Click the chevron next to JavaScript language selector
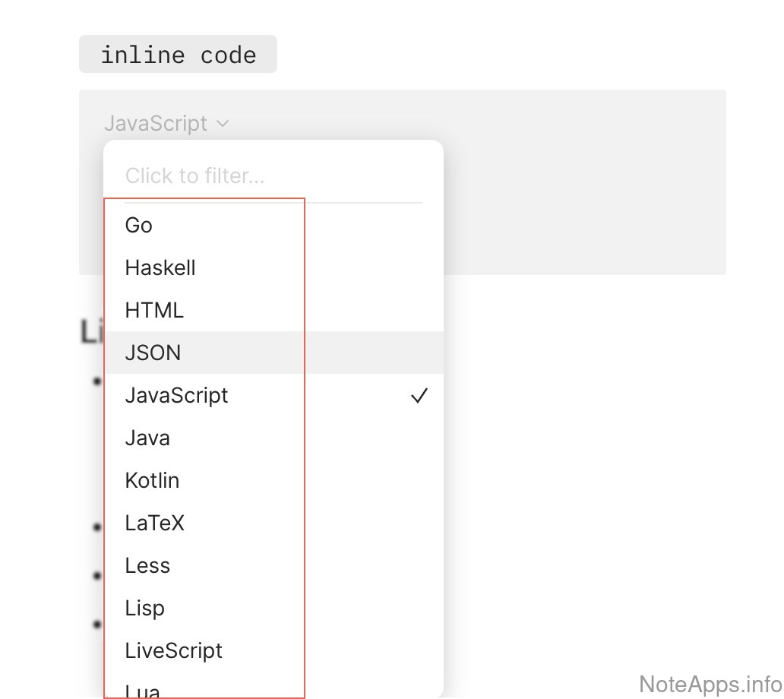784x699 pixels. click(x=222, y=123)
